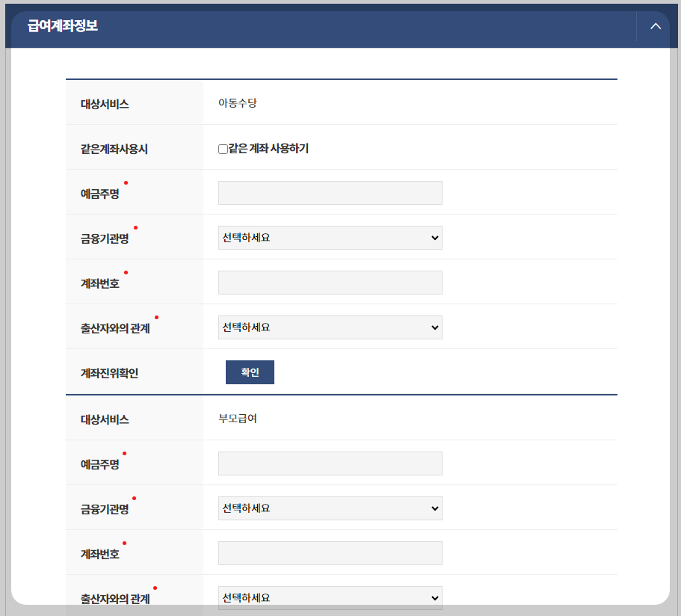Click the 계좌진위확인 label
The height and width of the screenshot is (616, 681).
pyautogui.click(x=109, y=373)
